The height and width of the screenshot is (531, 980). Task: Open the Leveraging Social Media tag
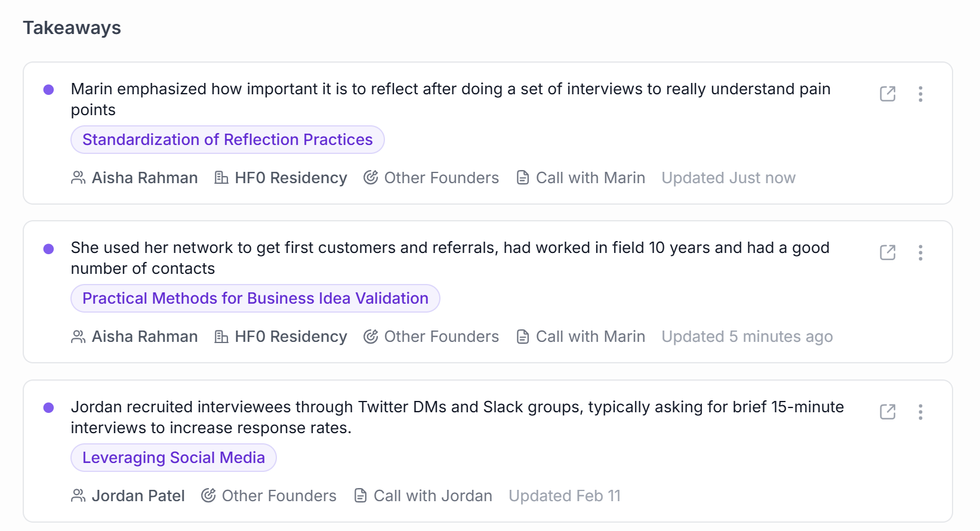tap(173, 458)
